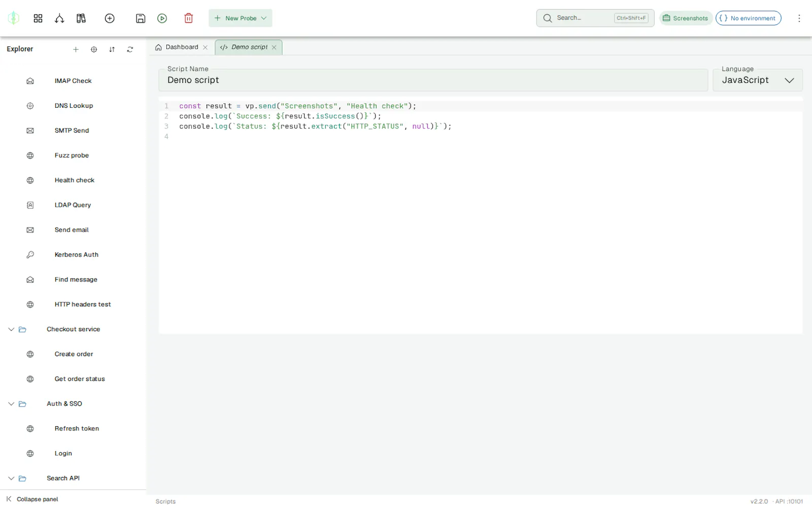Click the Send email mail icon

30,230
